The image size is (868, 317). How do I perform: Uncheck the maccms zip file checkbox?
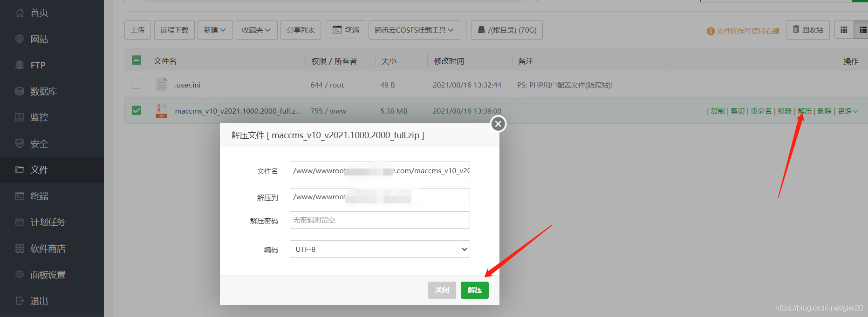(137, 110)
